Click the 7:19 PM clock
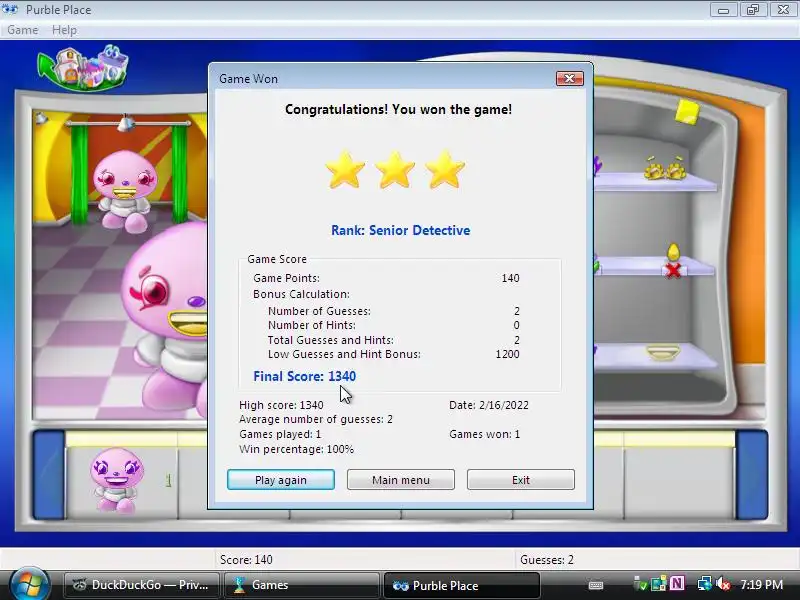 (761, 584)
